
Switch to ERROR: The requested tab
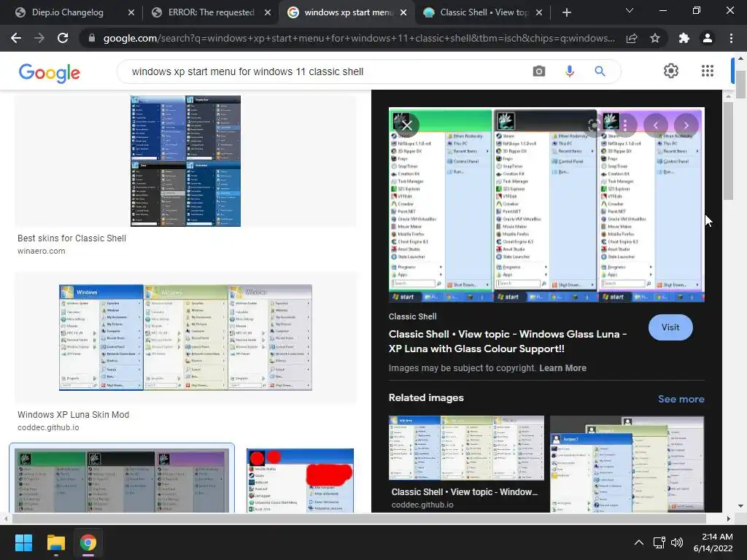click(211, 12)
